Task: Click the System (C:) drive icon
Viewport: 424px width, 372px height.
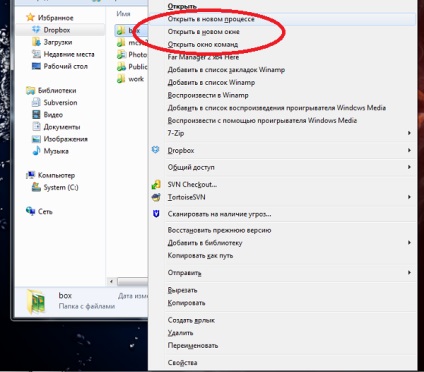Action: [36, 187]
